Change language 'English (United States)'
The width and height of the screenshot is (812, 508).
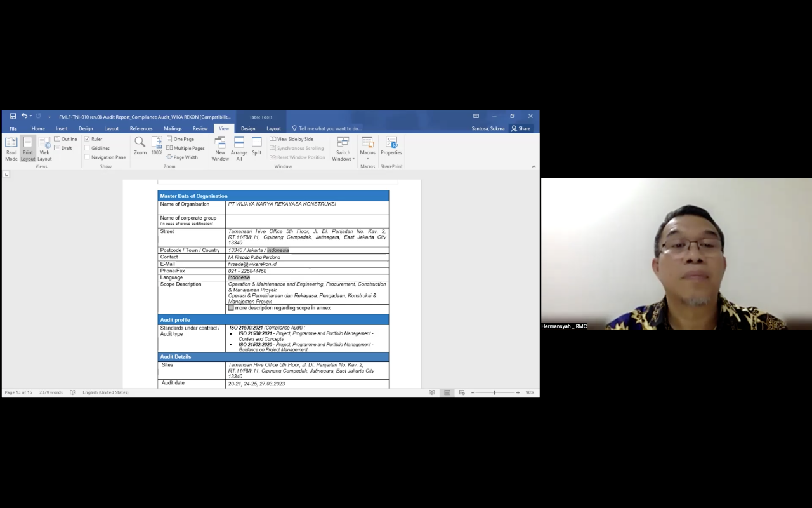point(105,392)
